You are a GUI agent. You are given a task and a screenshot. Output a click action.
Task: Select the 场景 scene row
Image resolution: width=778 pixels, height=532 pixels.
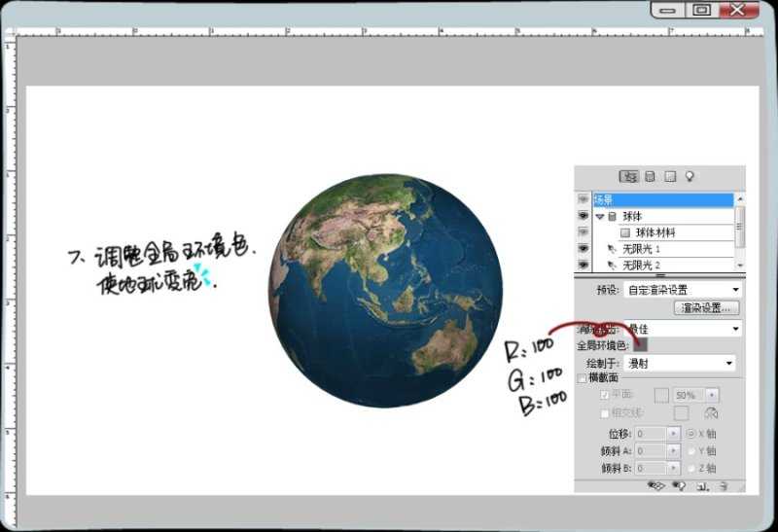point(661,199)
